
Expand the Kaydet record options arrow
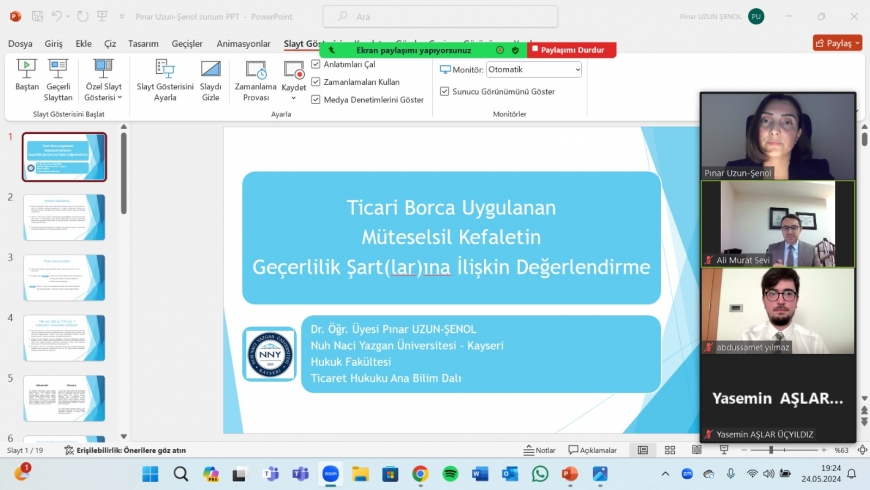[294, 98]
